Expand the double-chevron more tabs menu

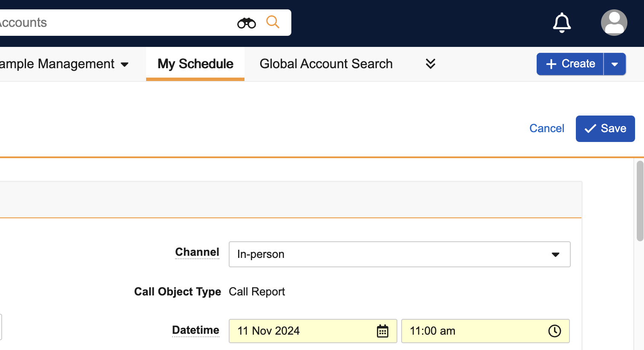click(x=431, y=64)
